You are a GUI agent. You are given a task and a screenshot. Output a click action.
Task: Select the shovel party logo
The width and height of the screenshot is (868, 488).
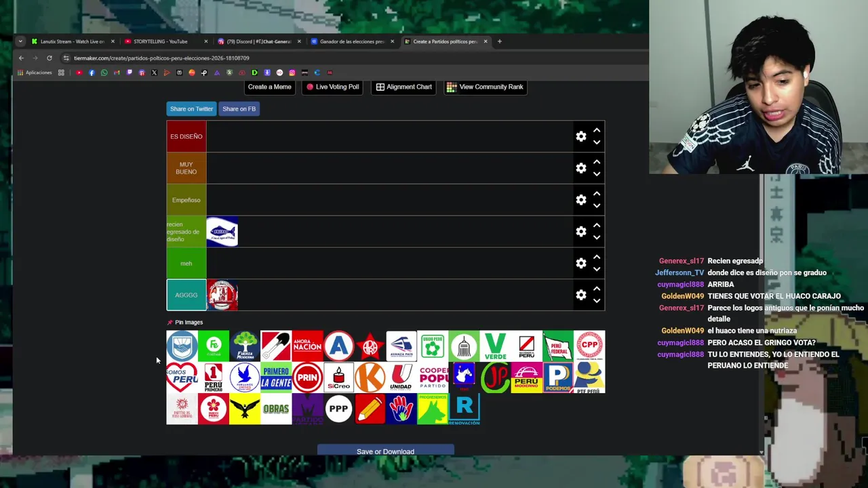(276, 346)
